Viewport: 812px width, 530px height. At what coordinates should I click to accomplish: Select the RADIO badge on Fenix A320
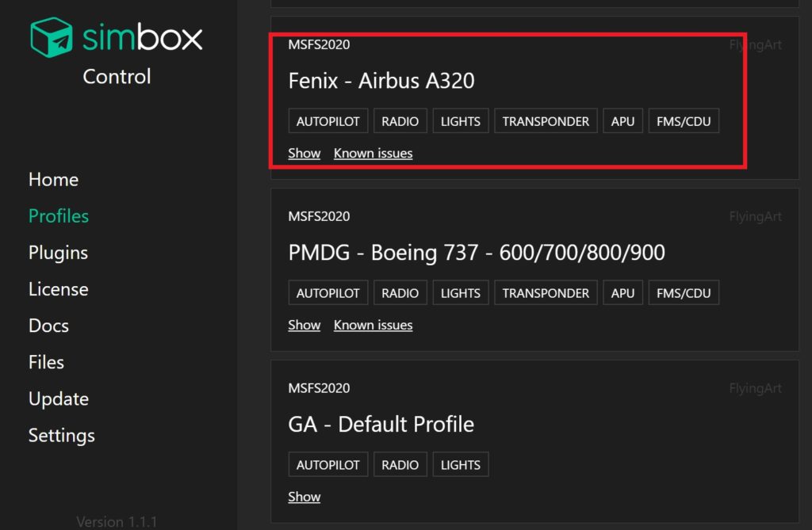[400, 120]
